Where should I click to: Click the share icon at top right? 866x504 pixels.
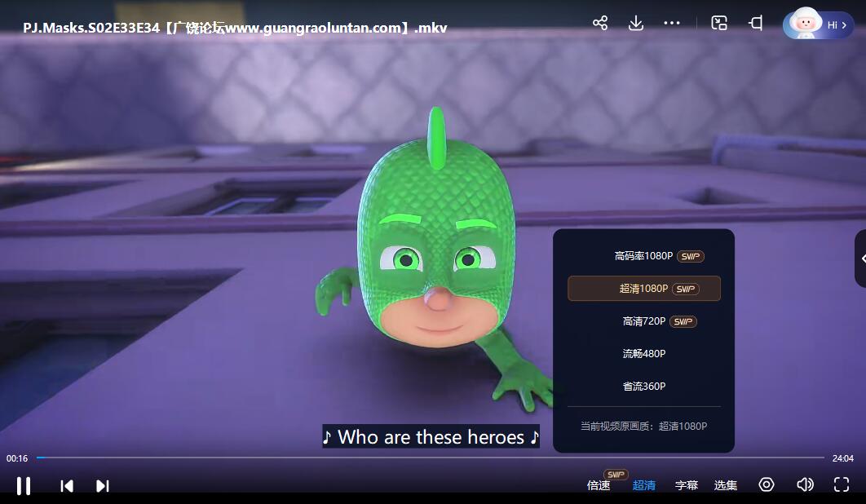tap(600, 23)
